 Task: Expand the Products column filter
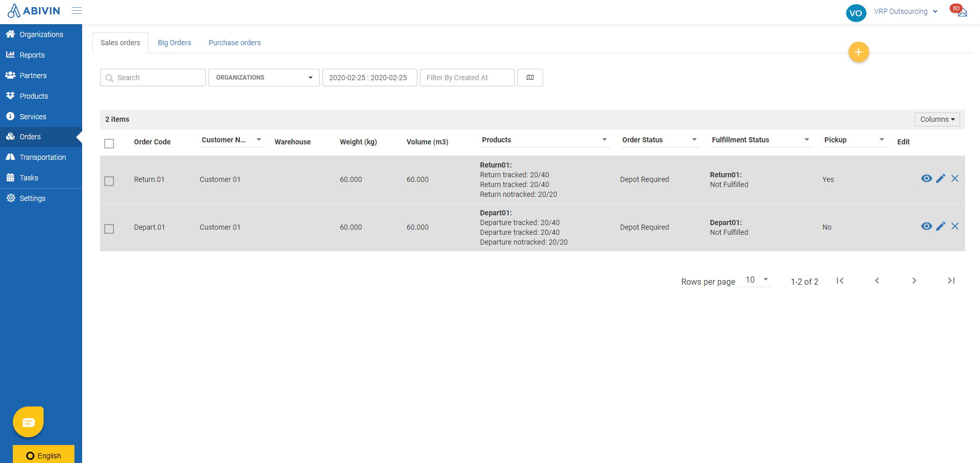point(604,139)
